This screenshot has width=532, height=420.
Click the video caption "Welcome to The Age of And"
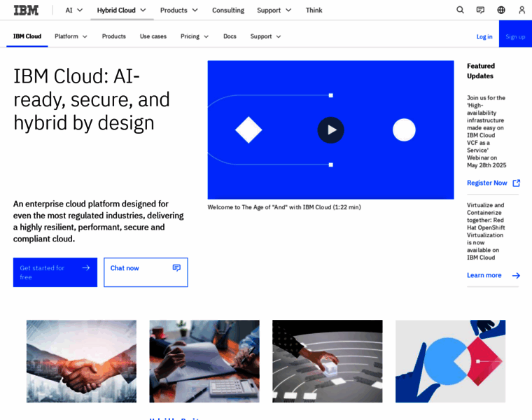pos(284,207)
